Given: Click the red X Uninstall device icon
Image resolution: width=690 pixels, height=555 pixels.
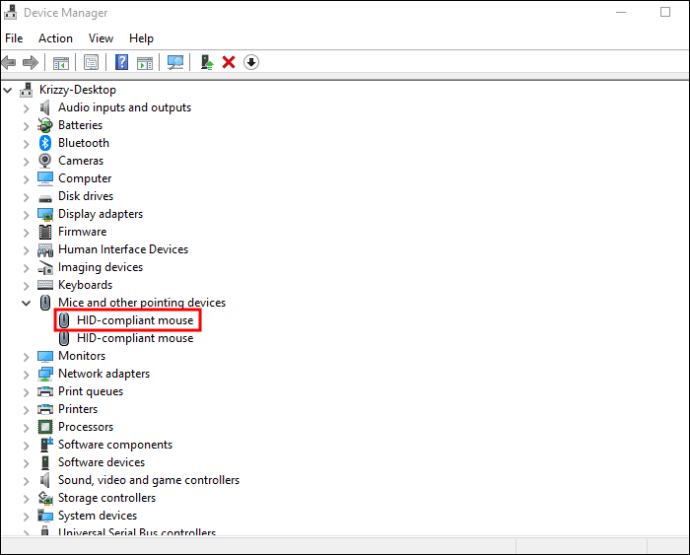Looking at the screenshot, I should tap(229, 62).
